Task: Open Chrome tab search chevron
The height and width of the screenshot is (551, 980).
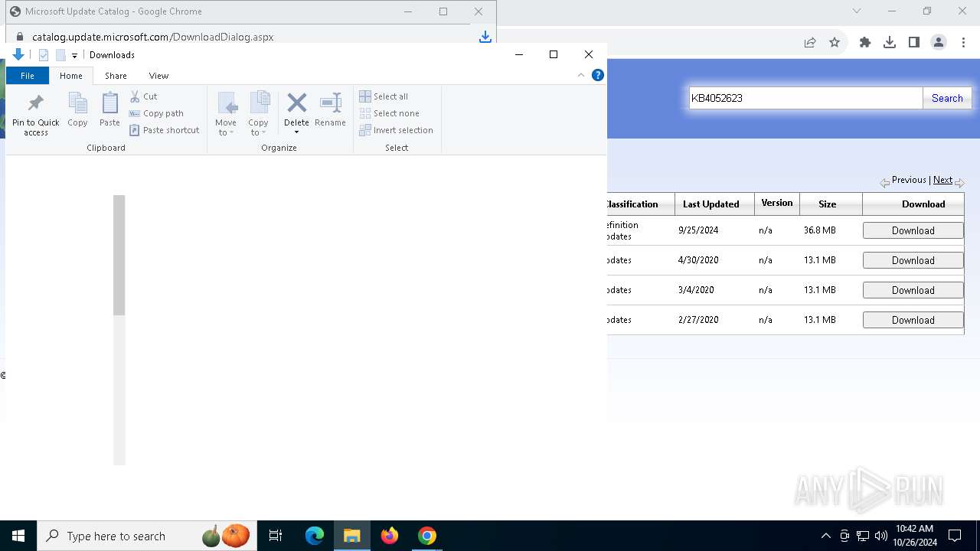Action: click(857, 11)
